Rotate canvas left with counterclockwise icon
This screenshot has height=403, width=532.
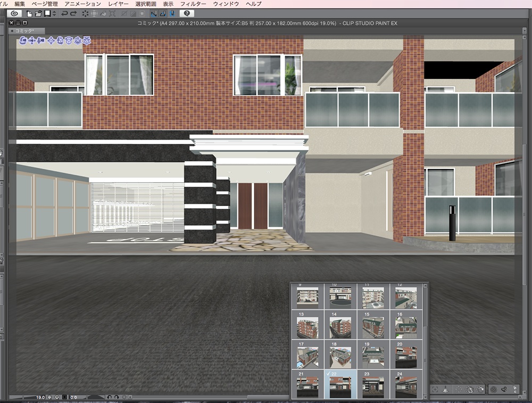[x=109, y=397]
